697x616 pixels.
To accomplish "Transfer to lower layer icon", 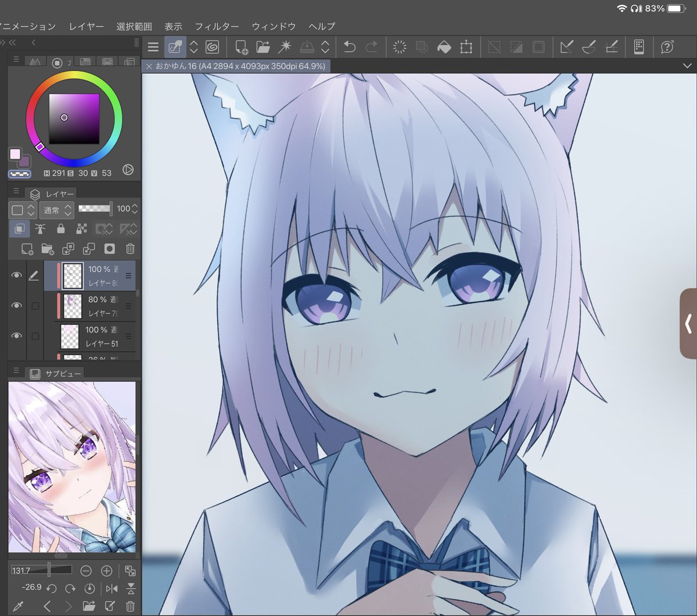I will pyautogui.click(x=68, y=249).
